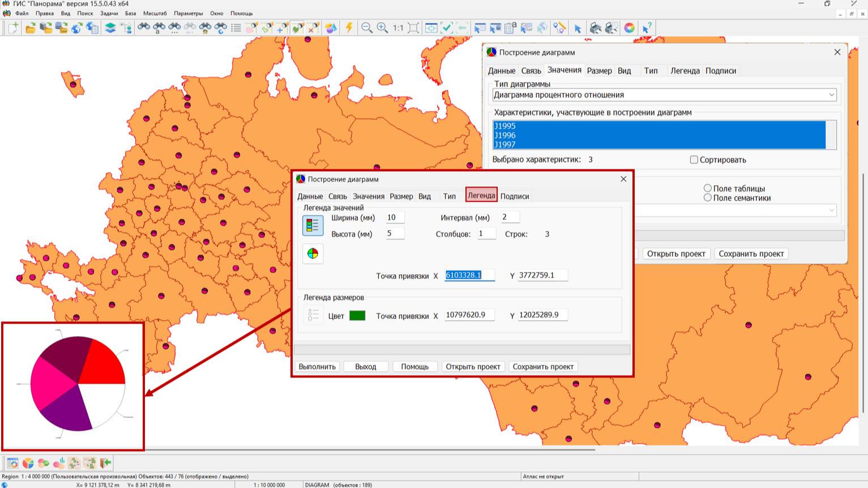Screen dimensions: 868x488
Task: Click the zoom out magnifier icon
Action: tap(367, 28)
